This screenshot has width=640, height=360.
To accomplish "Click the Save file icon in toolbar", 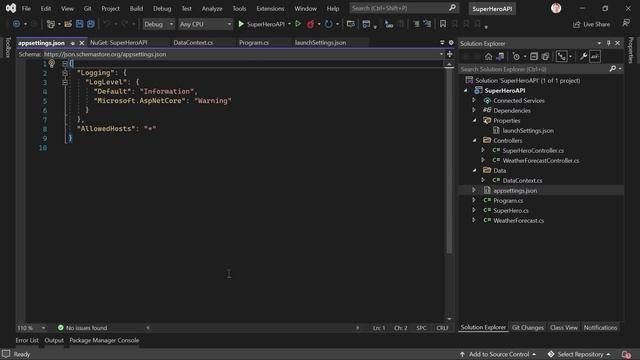I will (x=79, y=24).
